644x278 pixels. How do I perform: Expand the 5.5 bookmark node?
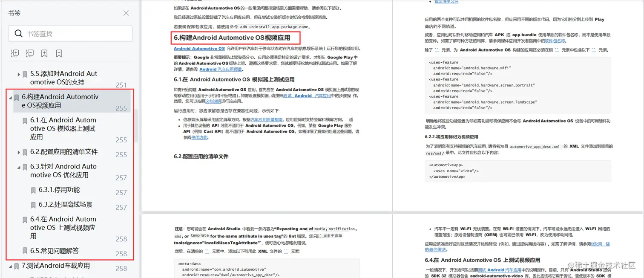[x=19, y=74]
